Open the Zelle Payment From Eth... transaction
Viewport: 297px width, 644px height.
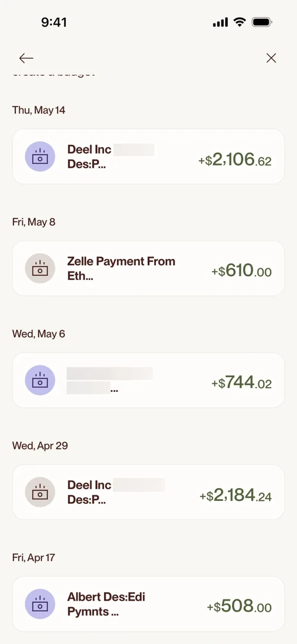[148, 268]
